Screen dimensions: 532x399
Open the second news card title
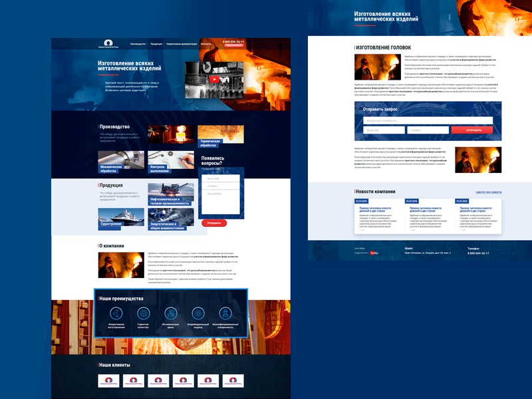(426, 209)
